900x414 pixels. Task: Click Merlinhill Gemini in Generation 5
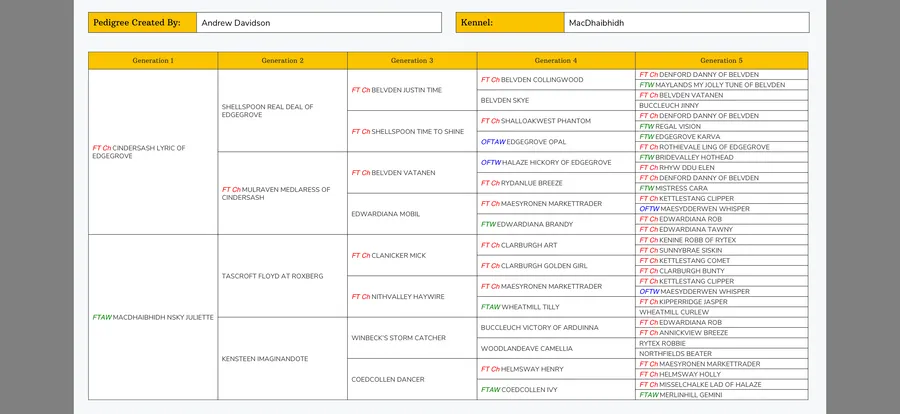(687, 395)
